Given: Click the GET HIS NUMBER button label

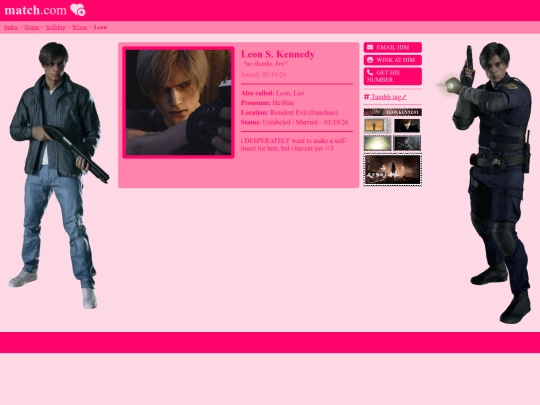Looking at the screenshot, I should pyautogui.click(x=383, y=76).
